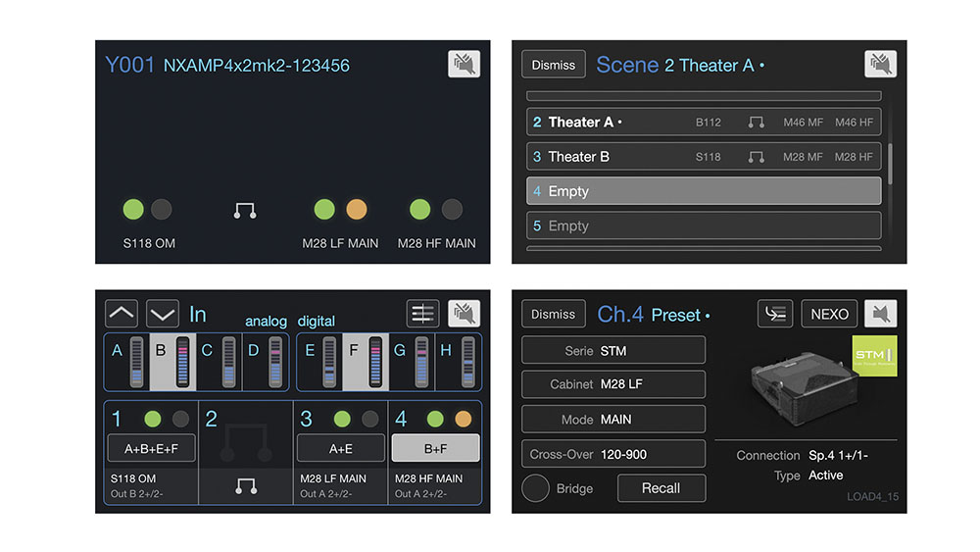Click channel 3 number in In panel

306,419
